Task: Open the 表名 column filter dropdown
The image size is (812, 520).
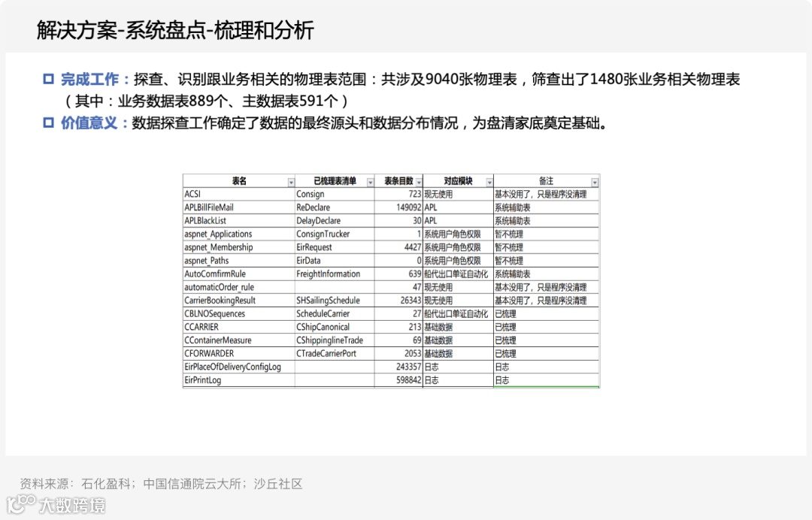Action: point(291,182)
